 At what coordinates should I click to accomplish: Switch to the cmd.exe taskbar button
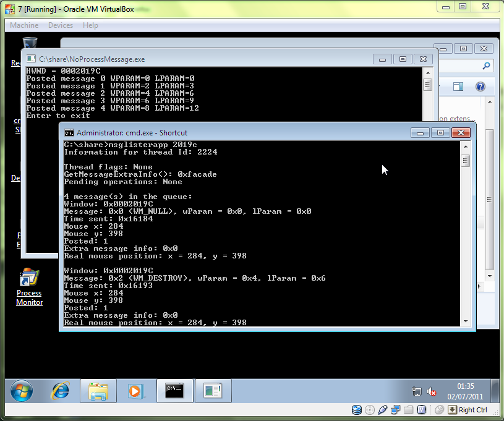coord(174,390)
